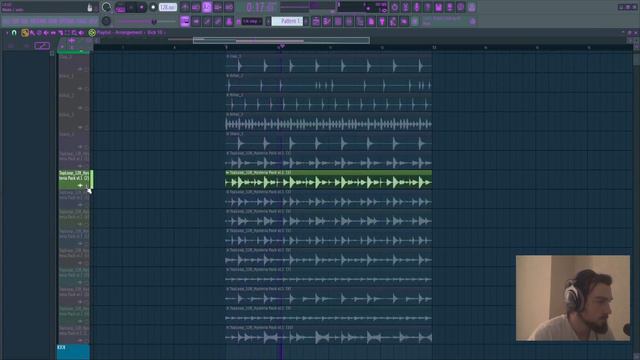Toggle song/pattern mode button
Screen dimensions: 640x360
pos(120,7)
